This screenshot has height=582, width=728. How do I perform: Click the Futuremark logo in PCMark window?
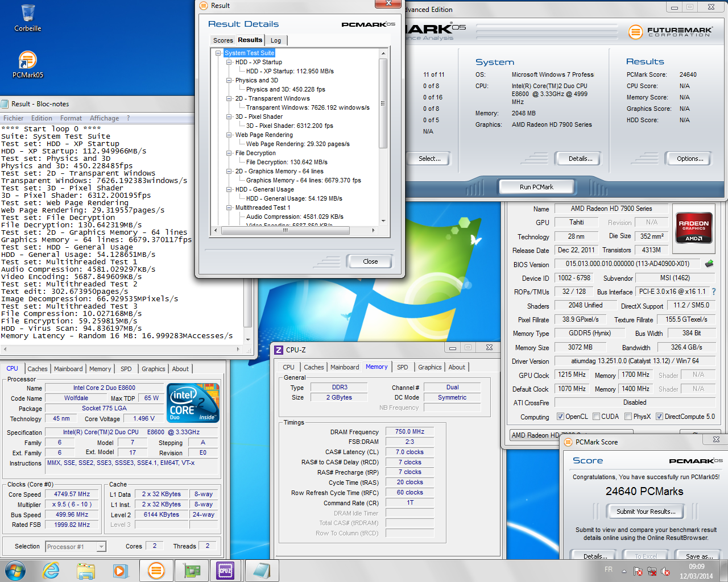pyautogui.click(x=670, y=32)
